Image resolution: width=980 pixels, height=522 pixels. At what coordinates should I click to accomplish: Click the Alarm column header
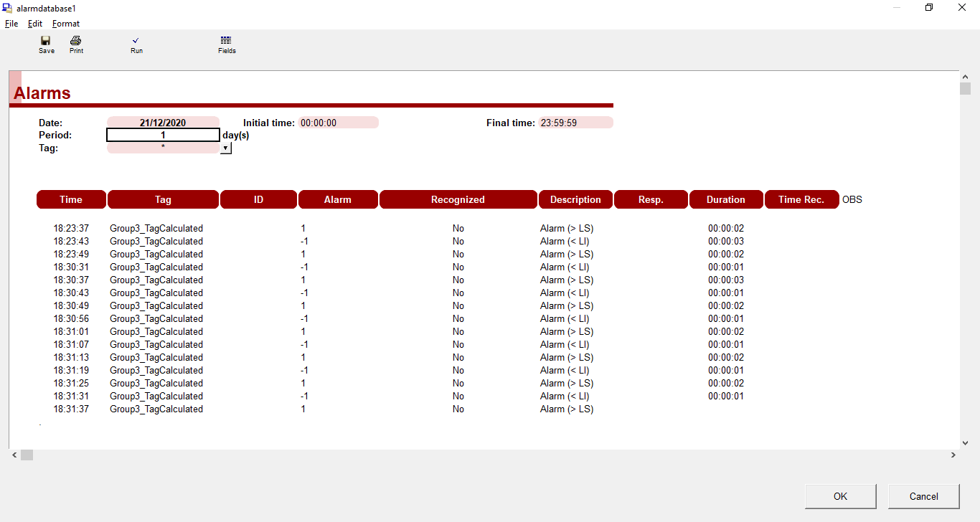point(338,199)
